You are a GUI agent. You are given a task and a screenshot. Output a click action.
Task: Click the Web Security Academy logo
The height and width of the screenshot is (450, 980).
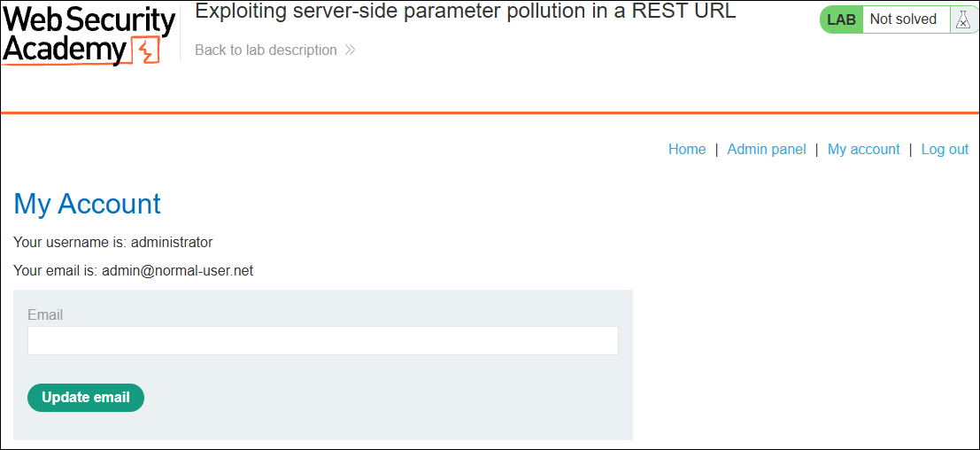(x=89, y=35)
